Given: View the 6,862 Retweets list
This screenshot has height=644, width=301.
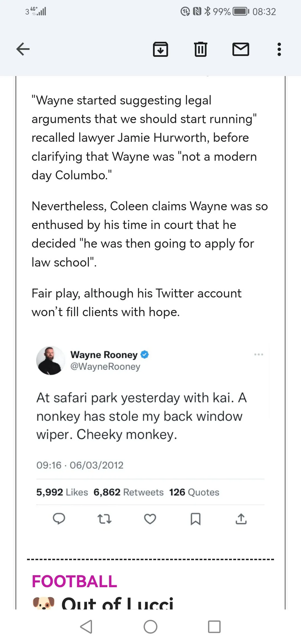Looking at the screenshot, I should (x=128, y=492).
